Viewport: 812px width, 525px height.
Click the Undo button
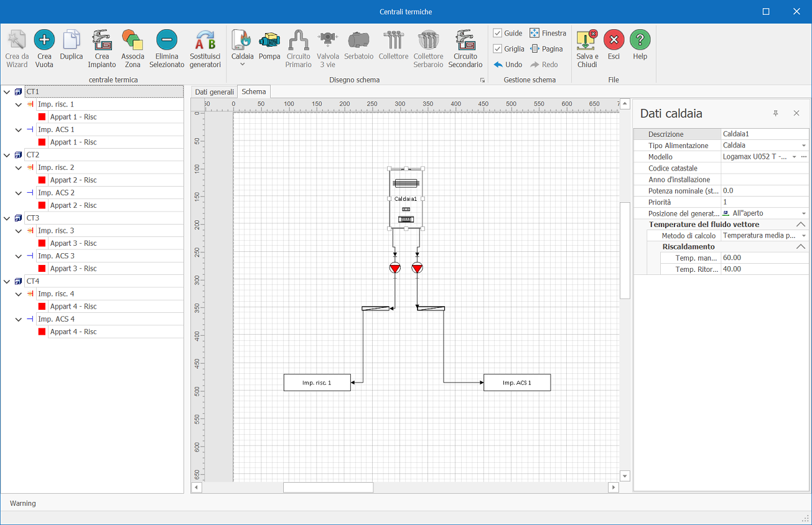(x=508, y=65)
